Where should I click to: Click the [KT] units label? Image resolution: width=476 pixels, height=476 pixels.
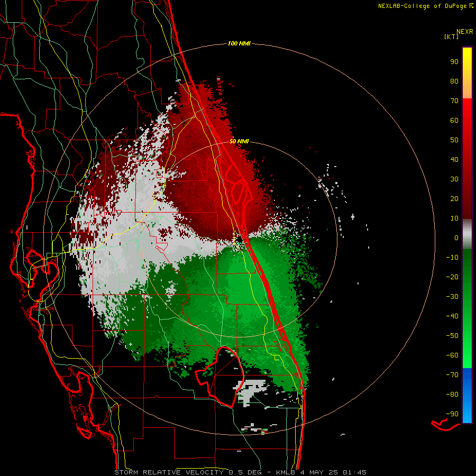452,36
